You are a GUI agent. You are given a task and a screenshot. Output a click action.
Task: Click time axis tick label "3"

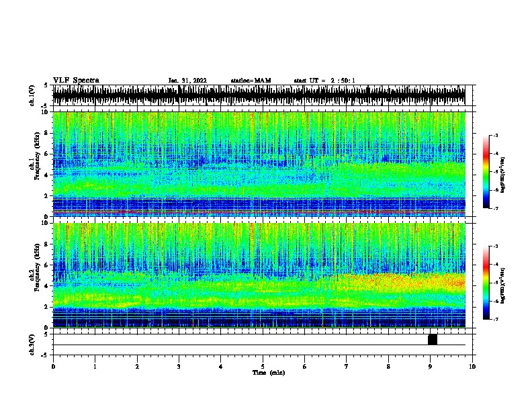179,367
